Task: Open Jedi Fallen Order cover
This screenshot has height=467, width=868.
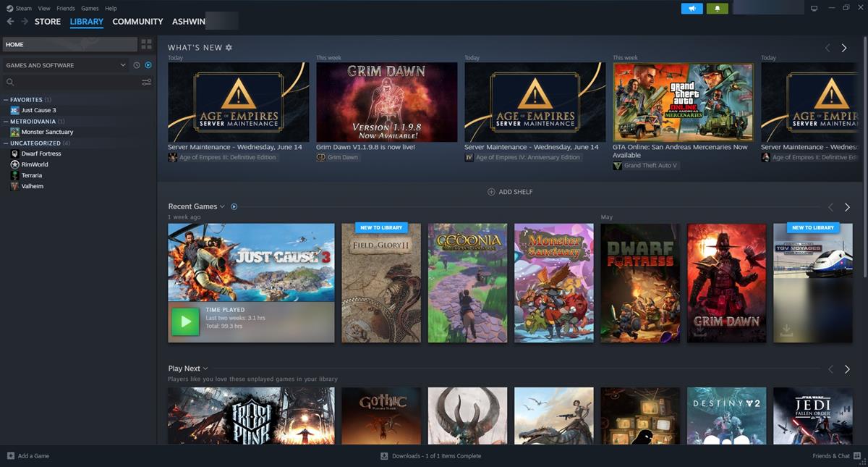Action: [x=813, y=416]
